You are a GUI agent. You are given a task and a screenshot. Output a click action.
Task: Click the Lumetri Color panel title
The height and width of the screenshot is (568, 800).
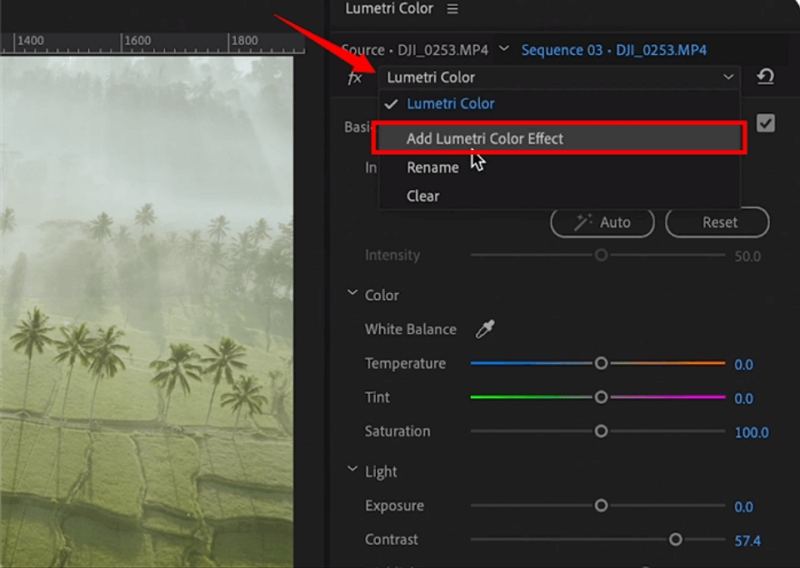(x=389, y=9)
